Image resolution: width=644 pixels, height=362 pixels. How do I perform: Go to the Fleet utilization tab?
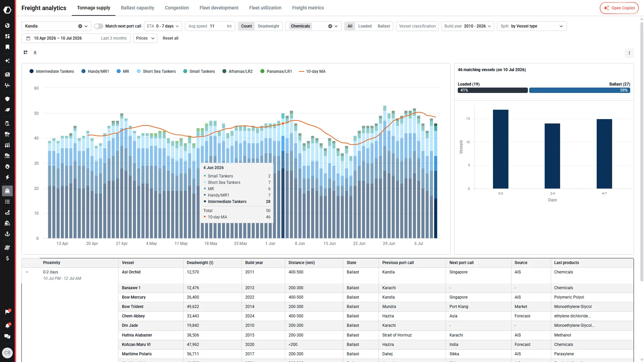pos(265,8)
